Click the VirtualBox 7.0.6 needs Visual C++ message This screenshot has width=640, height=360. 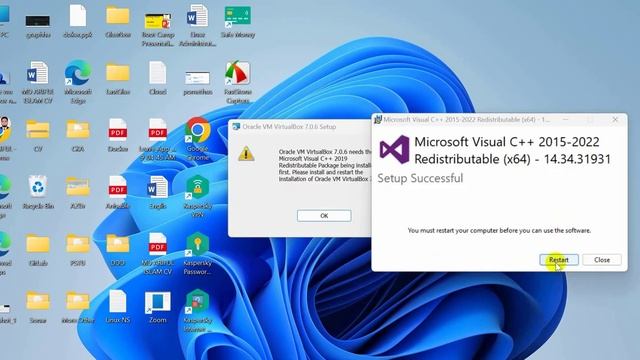[x=325, y=165]
